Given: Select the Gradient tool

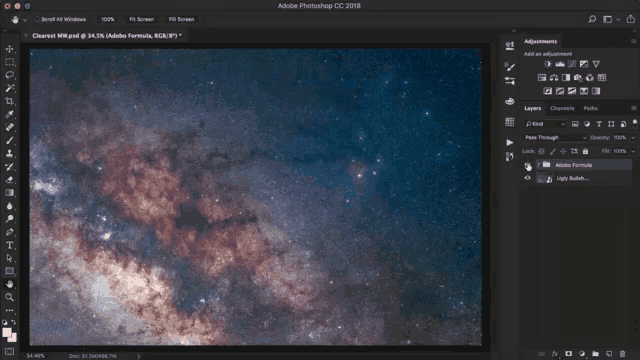Looking at the screenshot, I should (x=9, y=193).
